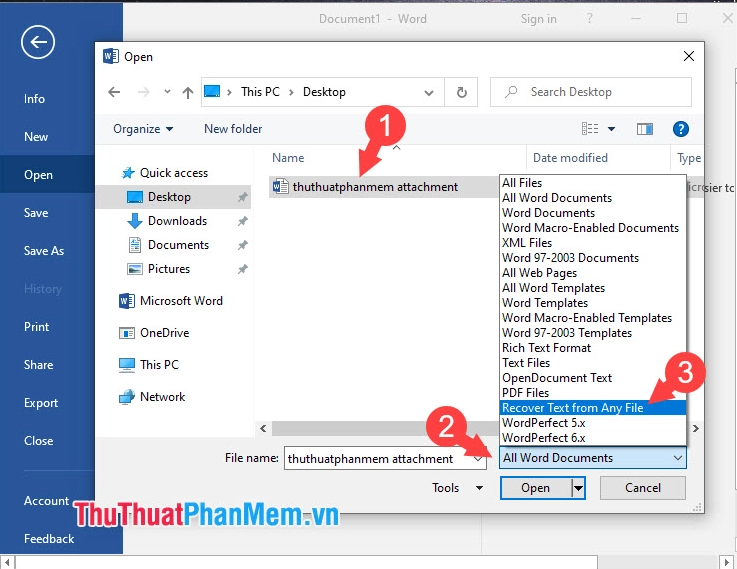Click the forward navigation arrow
This screenshot has height=569, width=737.
point(144,92)
